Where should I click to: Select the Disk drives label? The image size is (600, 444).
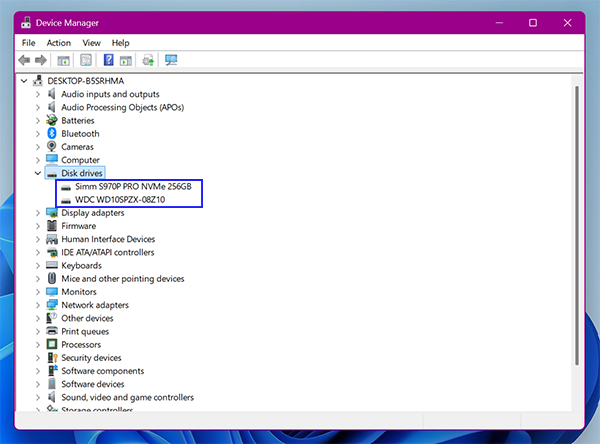click(82, 173)
